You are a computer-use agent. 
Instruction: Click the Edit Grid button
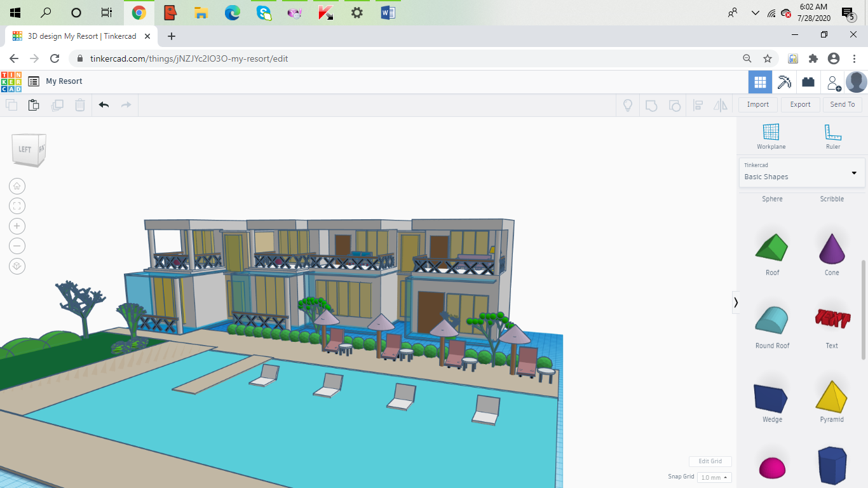710,461
